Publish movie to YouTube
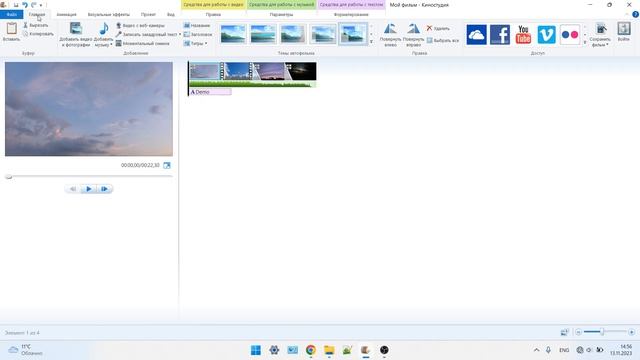 tap(523, 34)
